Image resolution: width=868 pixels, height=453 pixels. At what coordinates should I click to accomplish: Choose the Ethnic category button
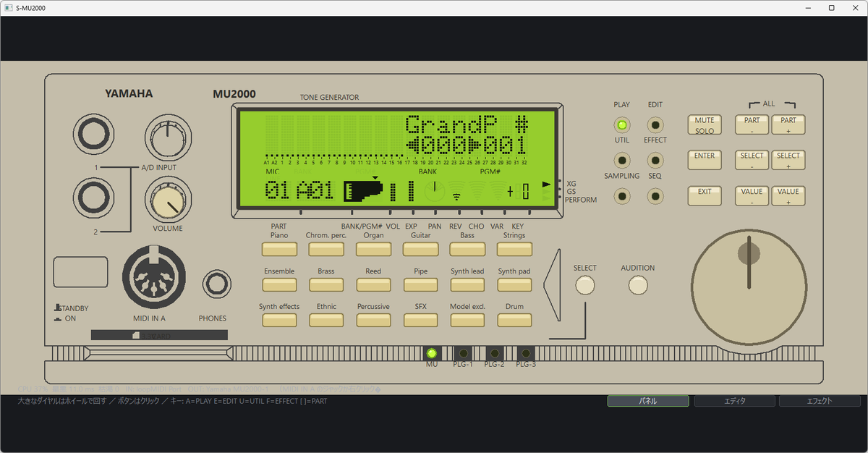click(326, 320)
